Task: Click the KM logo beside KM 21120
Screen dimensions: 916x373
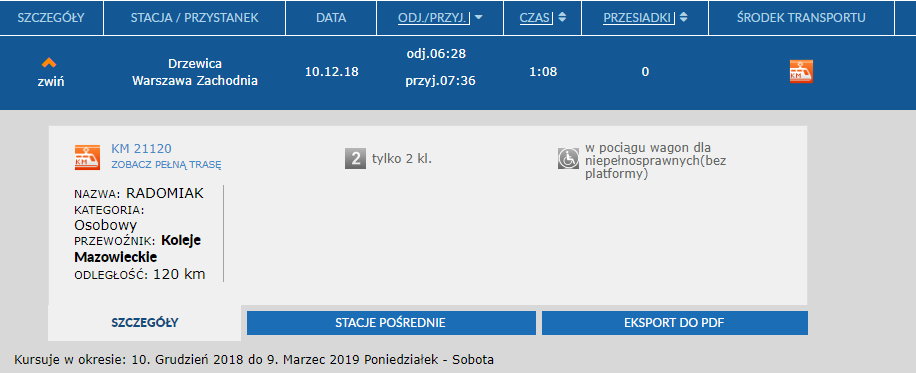Action: tap(87, 157)
